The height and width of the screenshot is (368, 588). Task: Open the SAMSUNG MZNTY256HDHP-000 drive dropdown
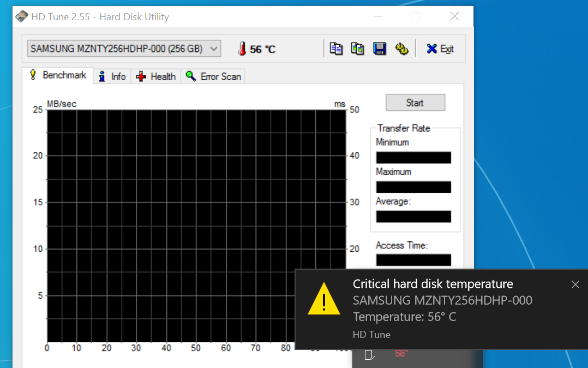coord(124,49)
